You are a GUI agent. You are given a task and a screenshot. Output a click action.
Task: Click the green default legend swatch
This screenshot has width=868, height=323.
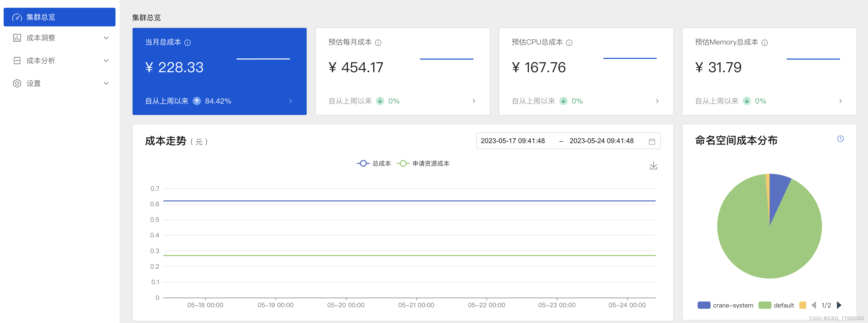(x=765, y=305)
